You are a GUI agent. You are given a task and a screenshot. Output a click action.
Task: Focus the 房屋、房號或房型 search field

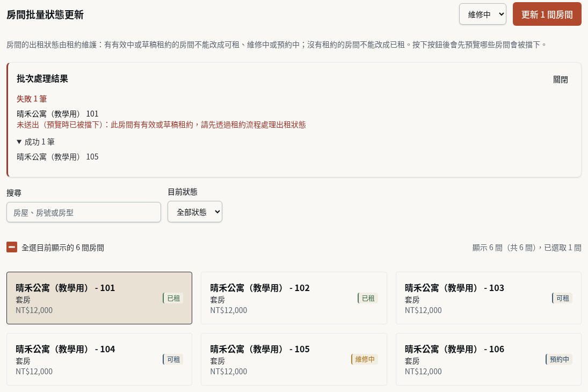tap(84, 212)
